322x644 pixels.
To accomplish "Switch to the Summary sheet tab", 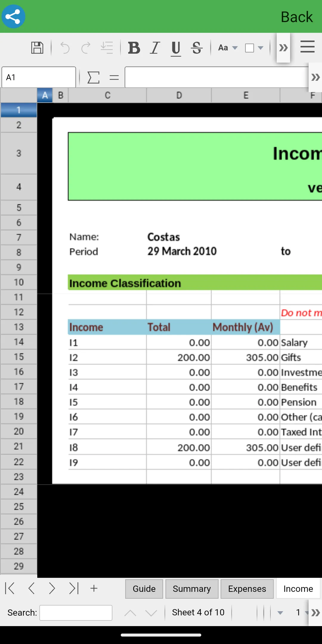I will [192, 589].
